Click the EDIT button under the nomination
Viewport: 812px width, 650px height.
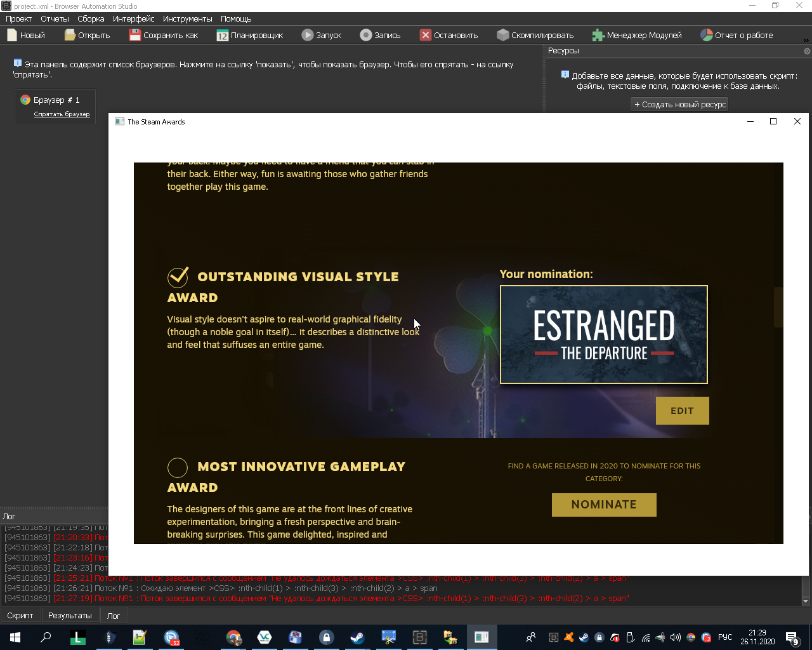point(682,411)
